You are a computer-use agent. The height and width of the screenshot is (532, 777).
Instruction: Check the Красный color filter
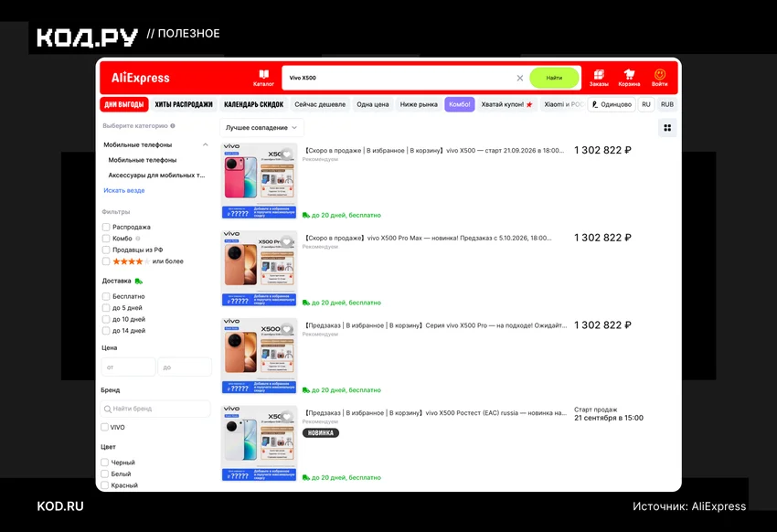click(x=104, y=485)
